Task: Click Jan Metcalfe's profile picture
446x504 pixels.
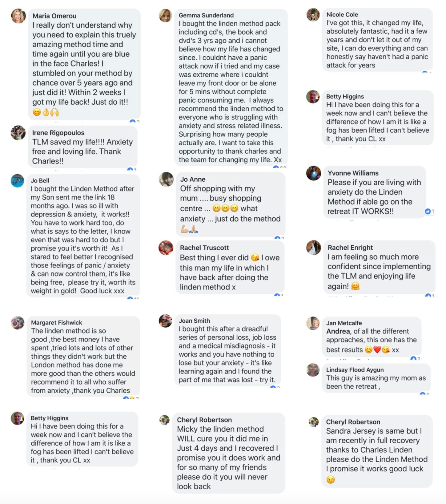Action: [x=313, y=323]
